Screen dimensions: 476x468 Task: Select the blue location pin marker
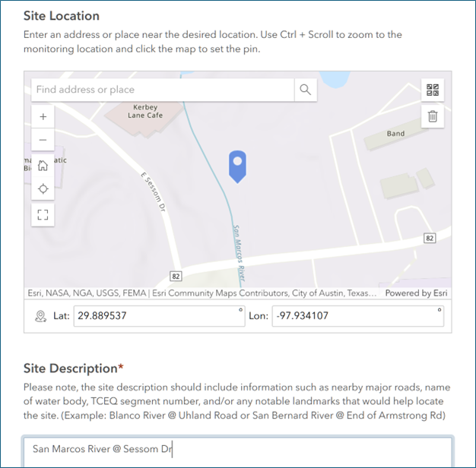coord(237,166)
